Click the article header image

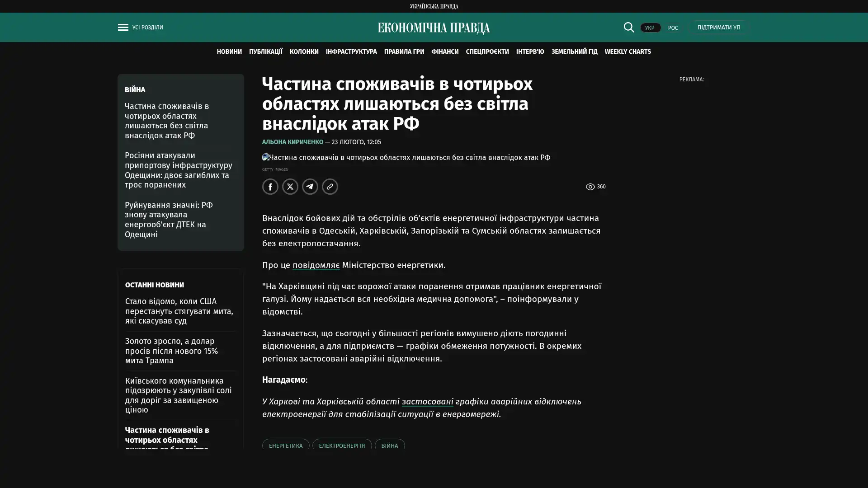pos(406,157)
